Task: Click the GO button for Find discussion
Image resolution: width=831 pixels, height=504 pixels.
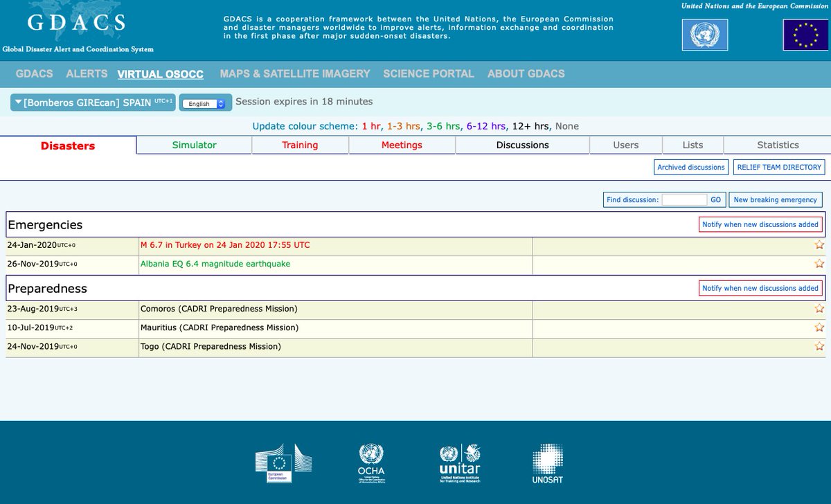Action: [715, 199]
